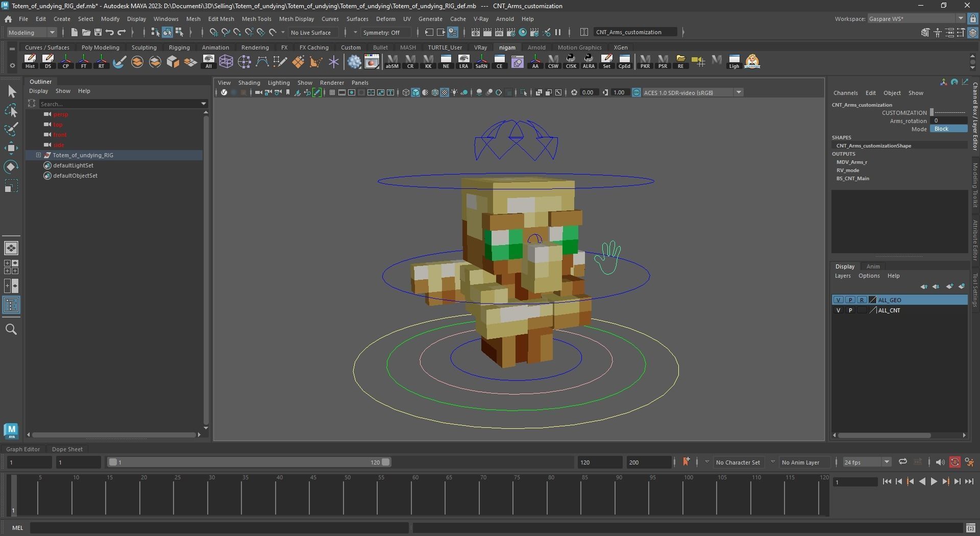Select MDV_Arms_r output node

click(x=851, y=162)
